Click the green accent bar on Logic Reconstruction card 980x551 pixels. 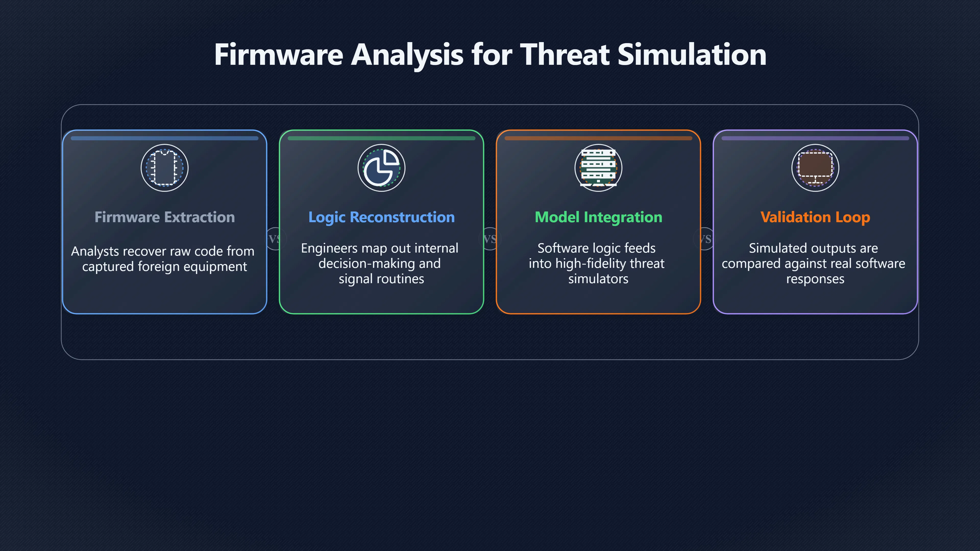(381, 138)
